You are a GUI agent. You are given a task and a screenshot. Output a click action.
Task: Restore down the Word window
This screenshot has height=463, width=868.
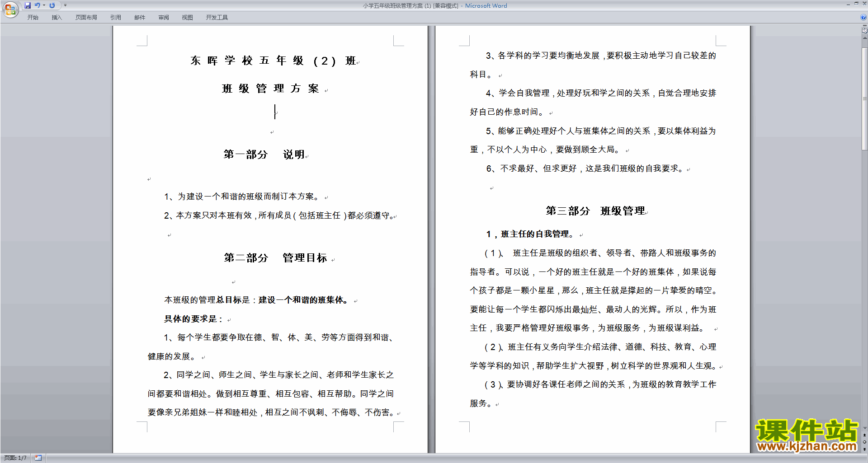point(856,4)
